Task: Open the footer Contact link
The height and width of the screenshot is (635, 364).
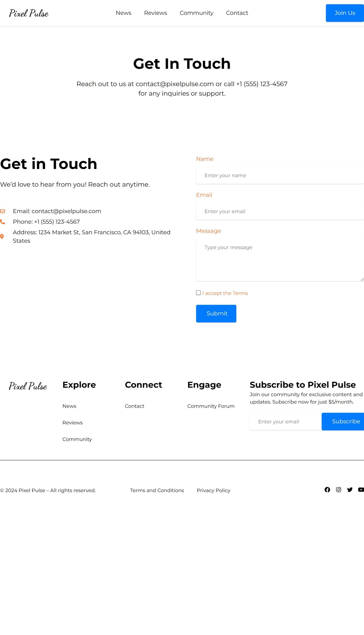Action: pyautogui.click(x=134, y=406)
